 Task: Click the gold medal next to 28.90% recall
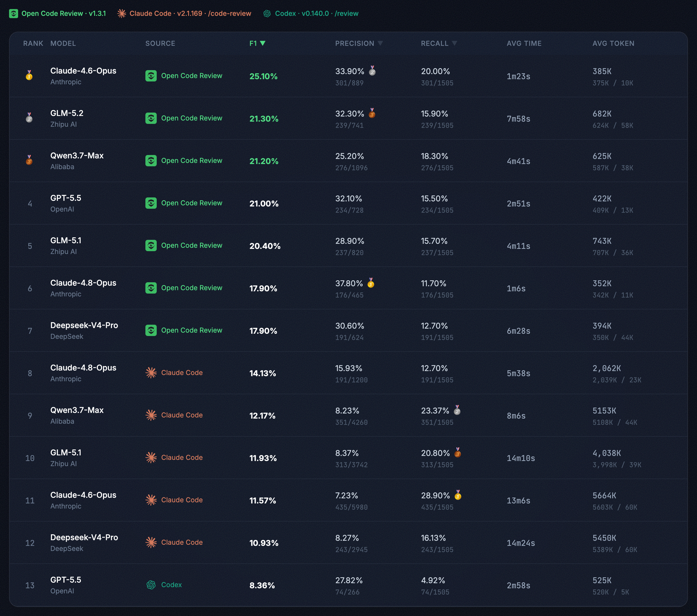coord(458,495)
